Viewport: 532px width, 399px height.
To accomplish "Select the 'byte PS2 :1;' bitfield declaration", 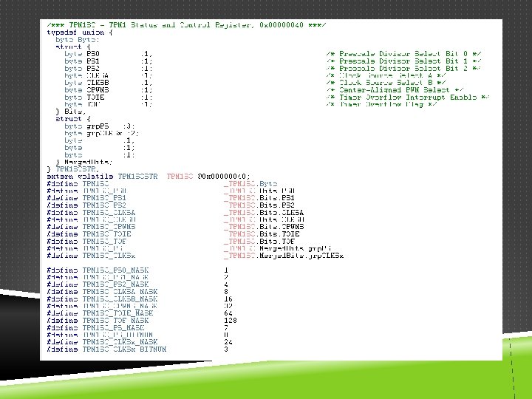I will [108, 68].
